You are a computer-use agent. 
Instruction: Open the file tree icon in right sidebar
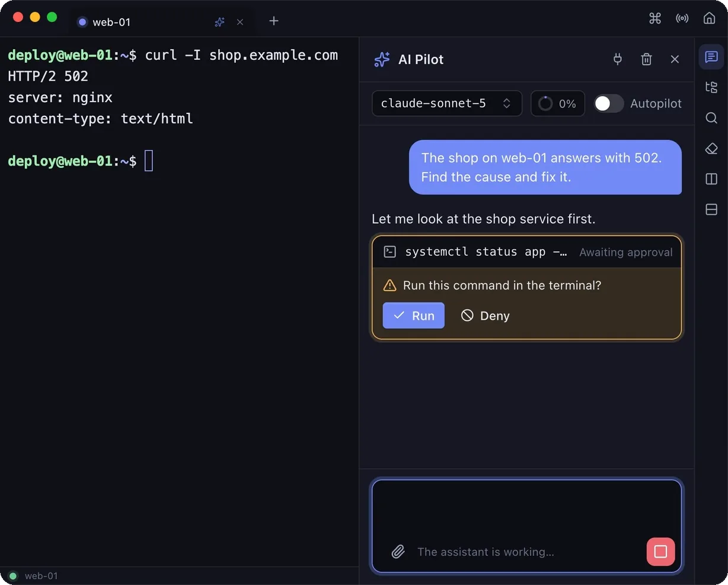point(711,87)
